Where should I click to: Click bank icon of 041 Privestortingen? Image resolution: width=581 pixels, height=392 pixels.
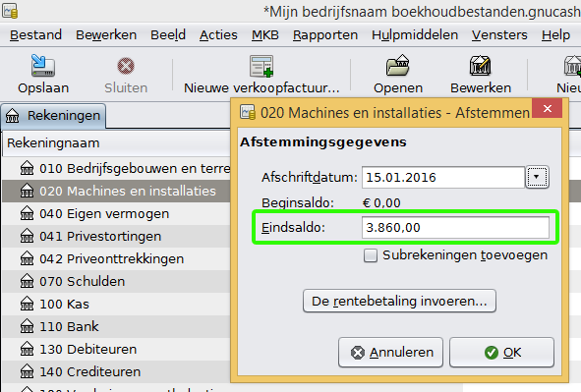pyautogui.click(x=27, y=236)
